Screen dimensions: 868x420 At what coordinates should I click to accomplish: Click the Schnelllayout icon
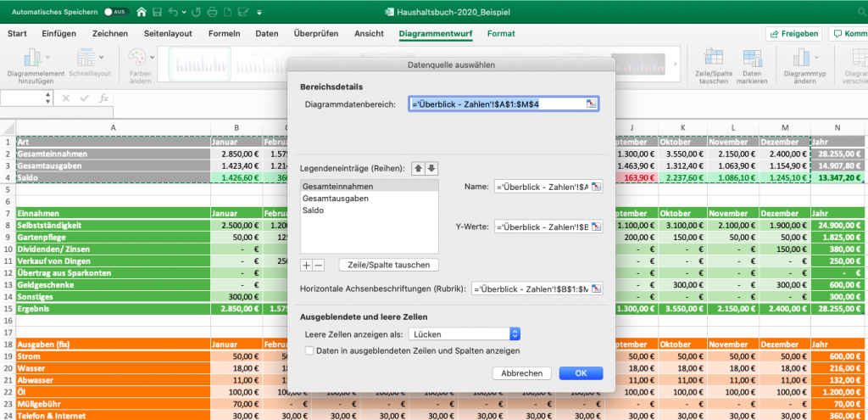tap(86, 58)
